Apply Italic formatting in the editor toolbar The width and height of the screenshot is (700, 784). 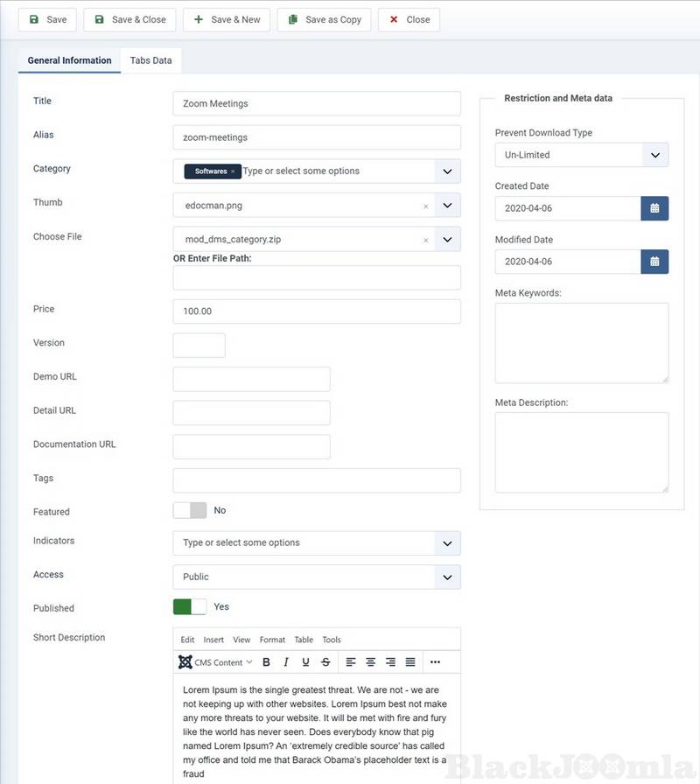point(286,662)
